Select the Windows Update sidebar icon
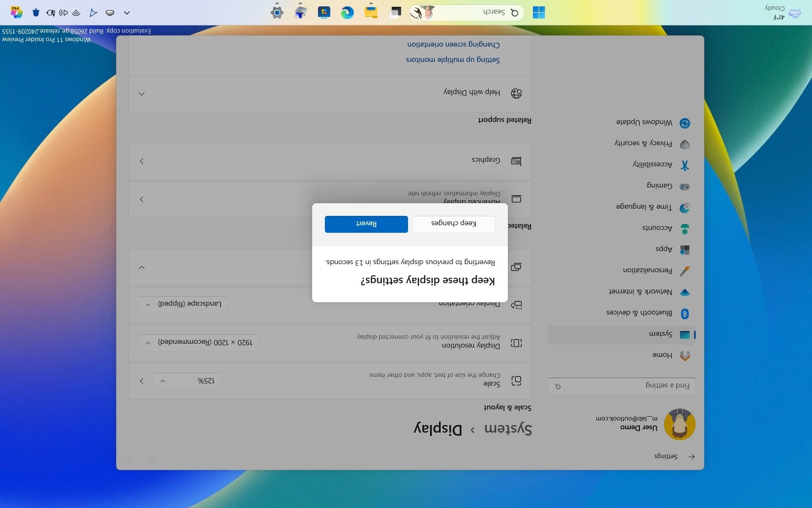Screen dimensions: 812x508 (x=684, y=123)
